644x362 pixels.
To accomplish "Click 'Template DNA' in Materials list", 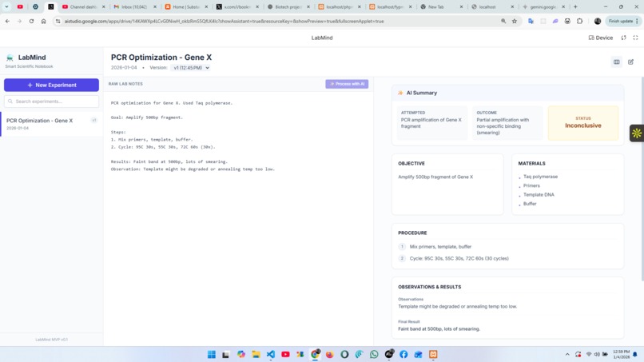I will [x=539, y=195].
